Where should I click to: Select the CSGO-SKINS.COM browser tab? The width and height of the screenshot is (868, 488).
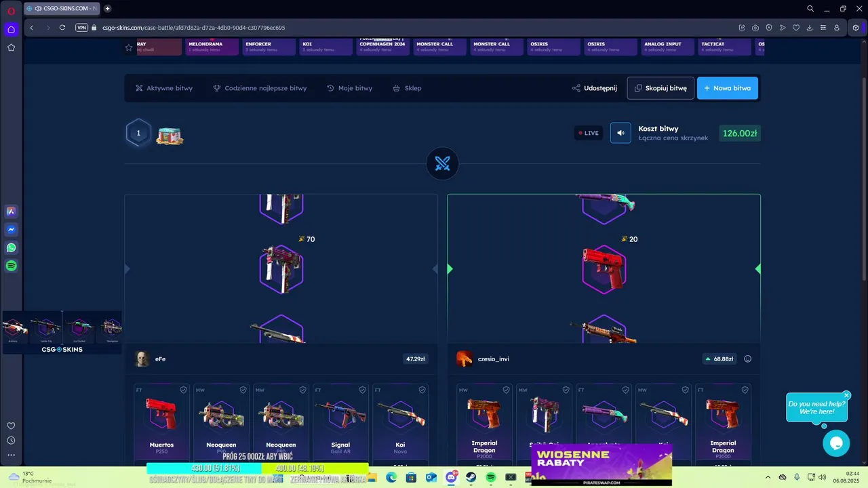pos(61,9)
